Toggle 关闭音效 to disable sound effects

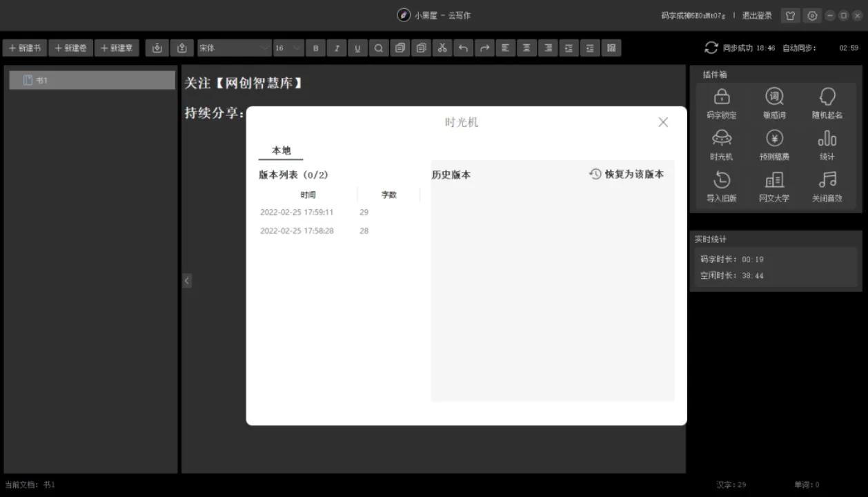pyautogui.click(x=826, y=186)
